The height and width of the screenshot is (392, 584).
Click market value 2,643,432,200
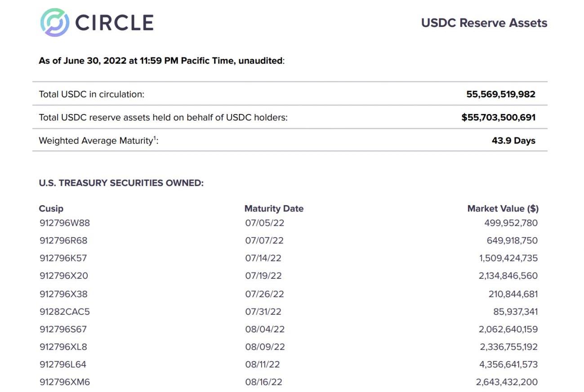[507, 382]
